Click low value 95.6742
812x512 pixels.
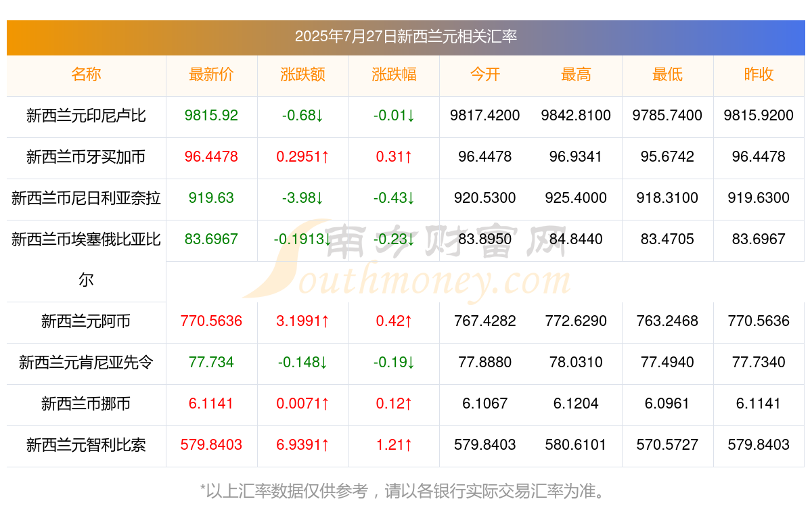[x=667, y=157]
